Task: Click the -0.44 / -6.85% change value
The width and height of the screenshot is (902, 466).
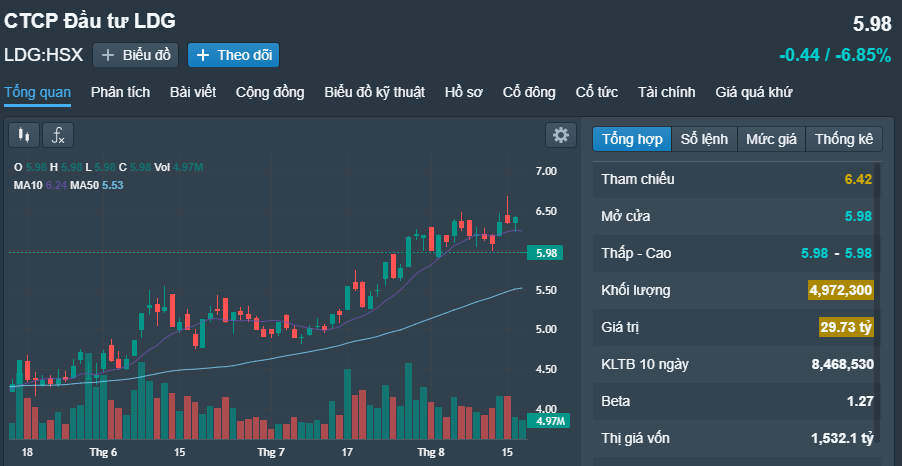Action: click(x=835, y=55)
